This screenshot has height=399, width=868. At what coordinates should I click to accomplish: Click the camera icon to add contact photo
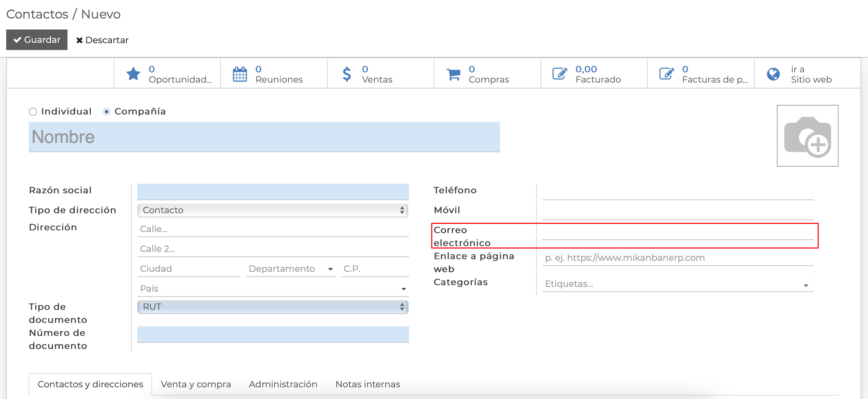tap(807, 135)
